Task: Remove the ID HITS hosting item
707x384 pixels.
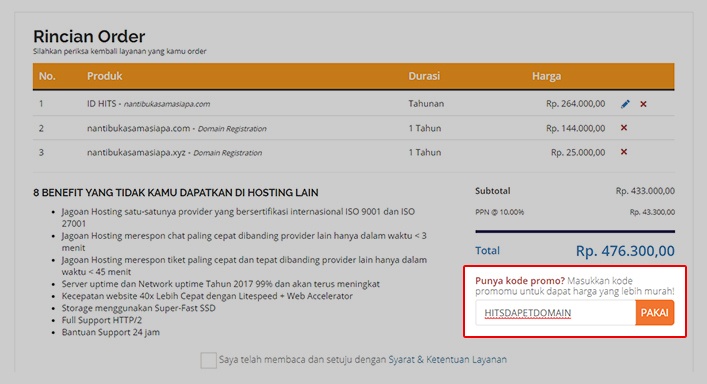Action: (643, 104)
